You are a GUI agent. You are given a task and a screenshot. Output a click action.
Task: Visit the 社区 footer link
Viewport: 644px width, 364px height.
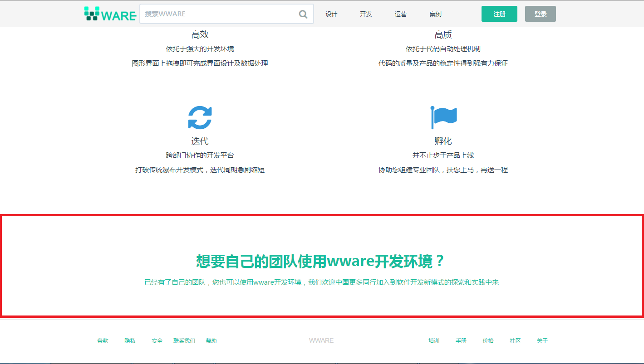(x=515, y=341)
